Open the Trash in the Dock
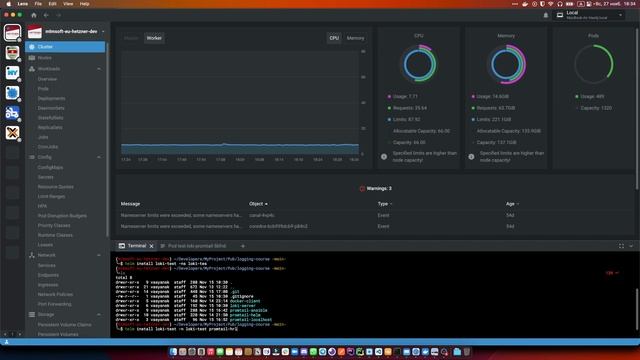 [x=467, y=352]
